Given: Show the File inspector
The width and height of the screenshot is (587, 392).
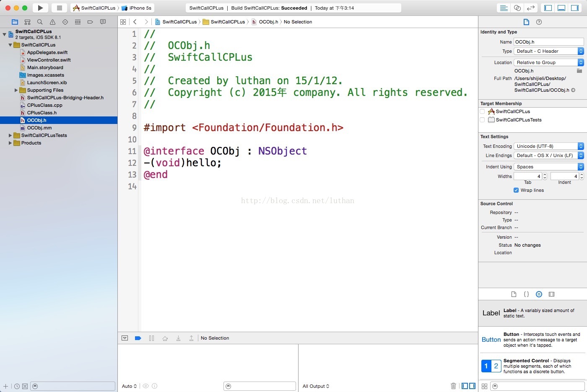Looking at the screenshot, I should (x=526, y=22).
